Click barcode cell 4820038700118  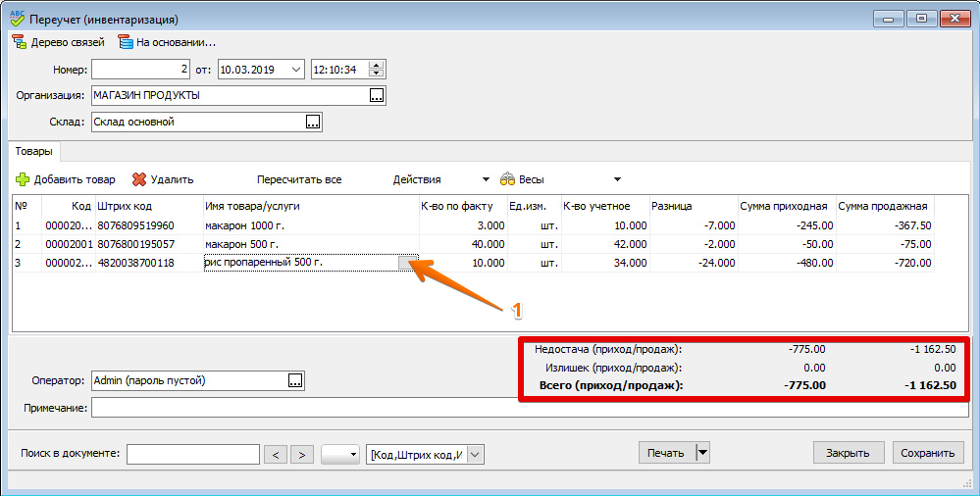click(x=149, y=263)
